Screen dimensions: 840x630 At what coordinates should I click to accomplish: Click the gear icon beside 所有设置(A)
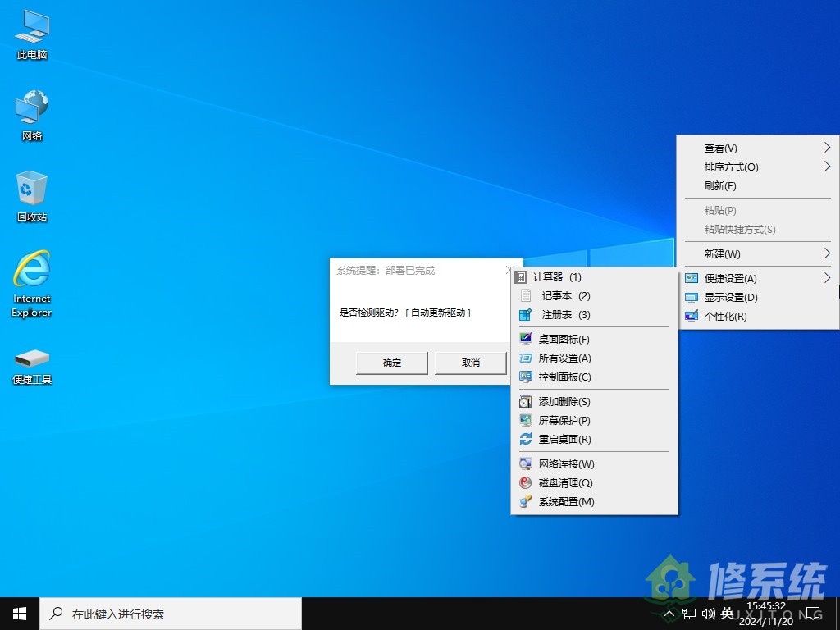point(526,358)
